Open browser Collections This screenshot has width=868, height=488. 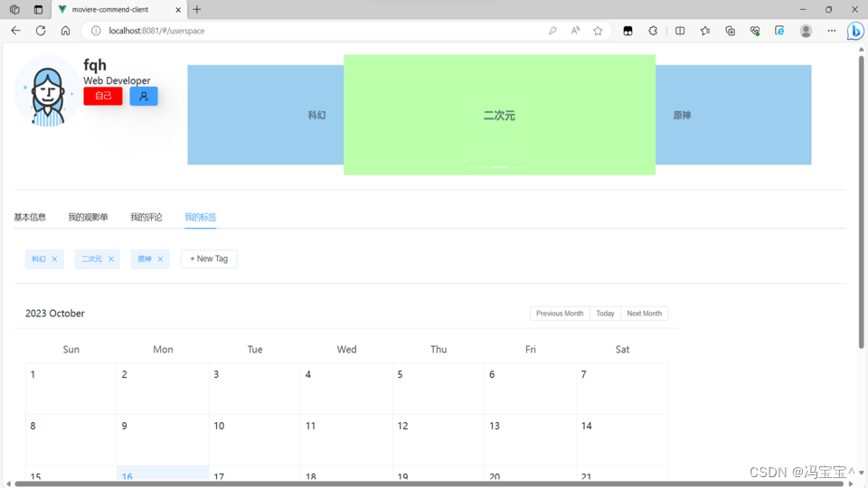[731, 31]
